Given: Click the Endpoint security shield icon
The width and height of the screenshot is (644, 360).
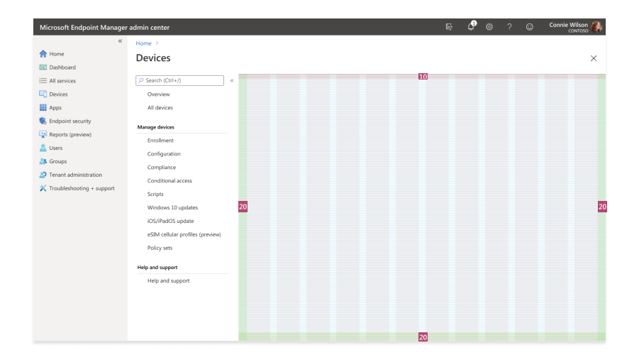Looking at the screenshot, I should pos(43,121).
